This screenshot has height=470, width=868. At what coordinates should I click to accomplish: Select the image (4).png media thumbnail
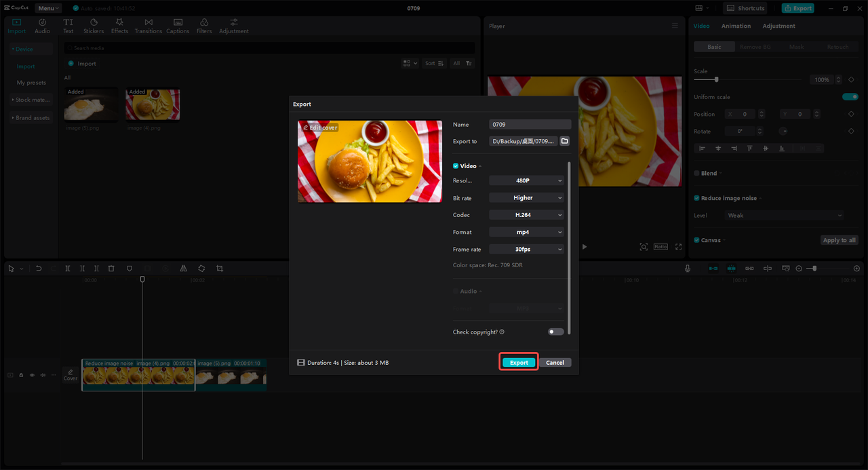[153, 104]
